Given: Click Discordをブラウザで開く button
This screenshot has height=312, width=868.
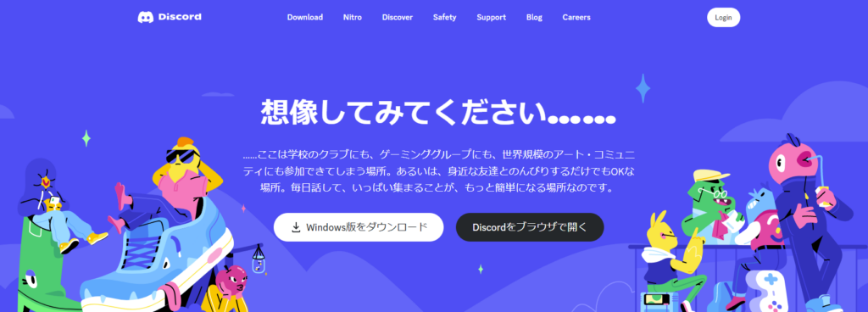Looking at the screenshot, I should point(530,227).
